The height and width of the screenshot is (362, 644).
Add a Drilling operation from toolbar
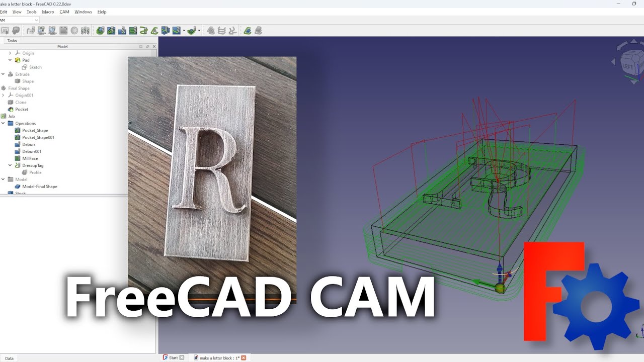pos(122,31)
